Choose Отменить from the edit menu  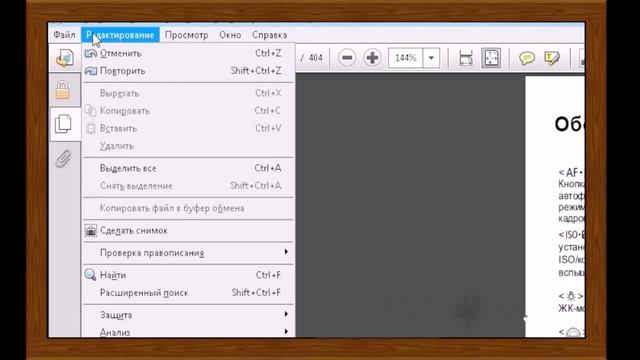(x=189, y=53)
